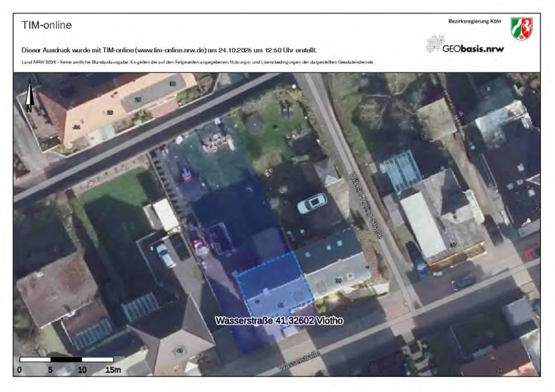
Task: Click the white car parked in the courtyard
Action: (x=312, y=203)
